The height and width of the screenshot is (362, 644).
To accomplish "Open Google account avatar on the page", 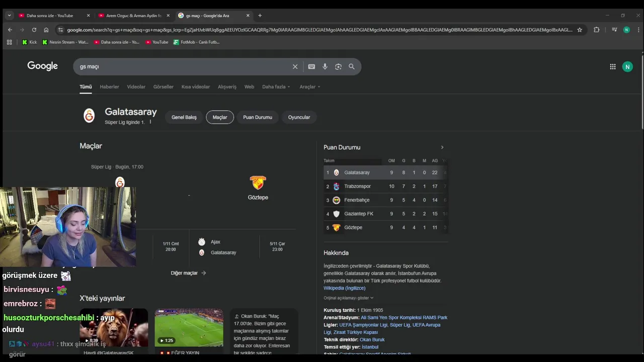I will click(x=627, y=66).
